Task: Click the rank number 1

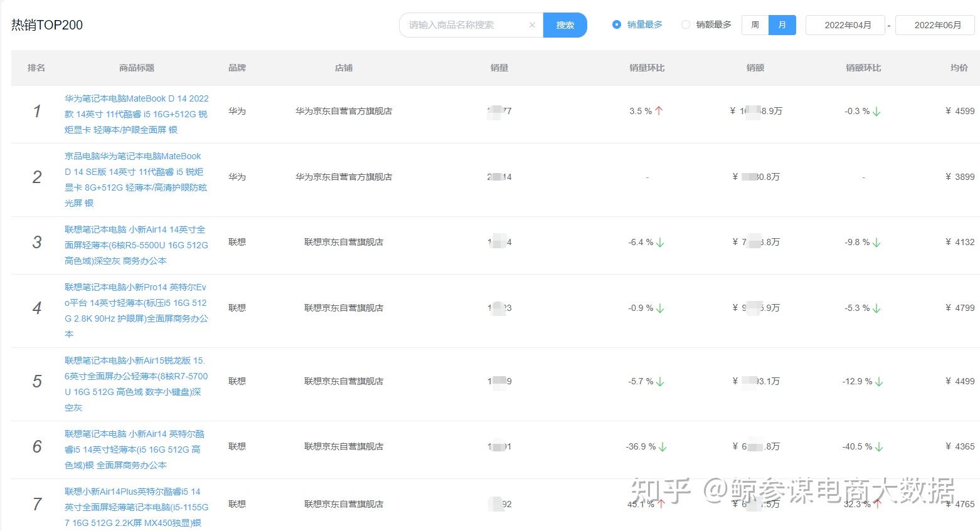Action: click(x=37, y=112)
